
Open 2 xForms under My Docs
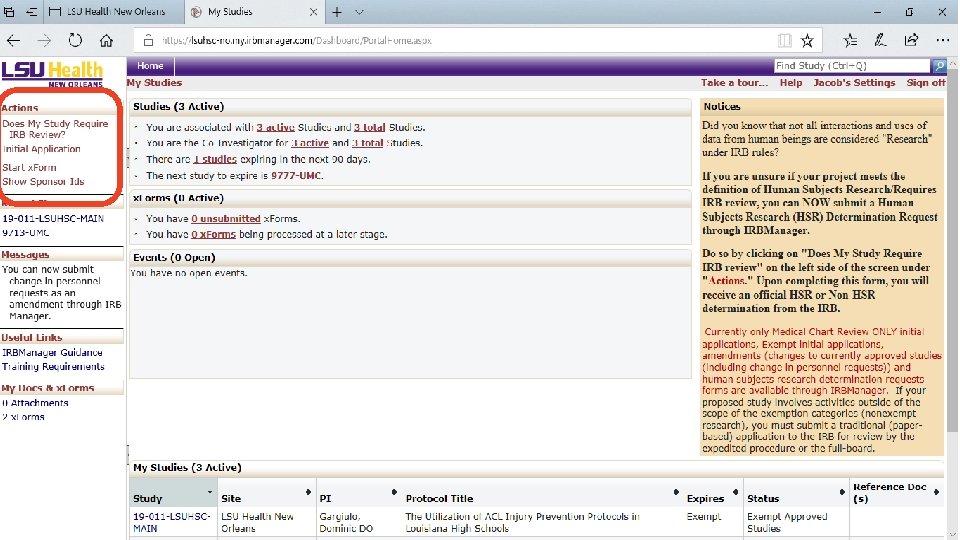[23, 417]
